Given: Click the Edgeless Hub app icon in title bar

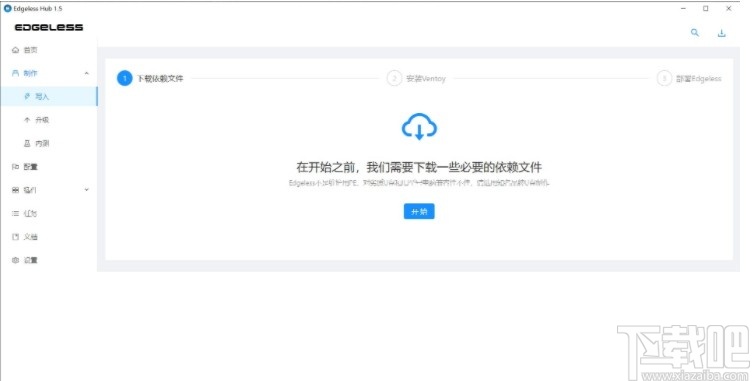Looking at the screenshot, I should pyautogui.click(x=7, y=9).
